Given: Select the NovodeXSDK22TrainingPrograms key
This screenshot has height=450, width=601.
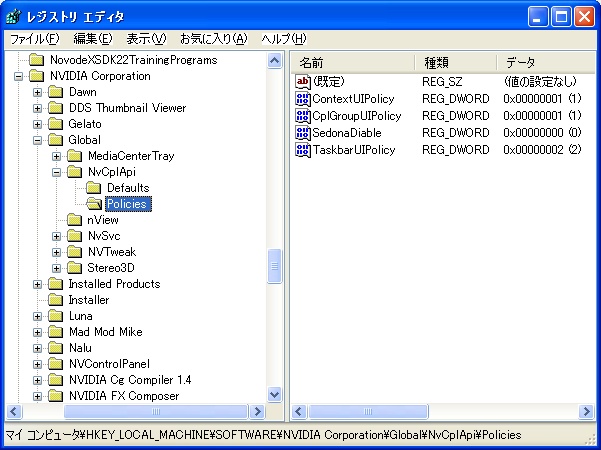Looking at the screenshot, I should 133,60.
